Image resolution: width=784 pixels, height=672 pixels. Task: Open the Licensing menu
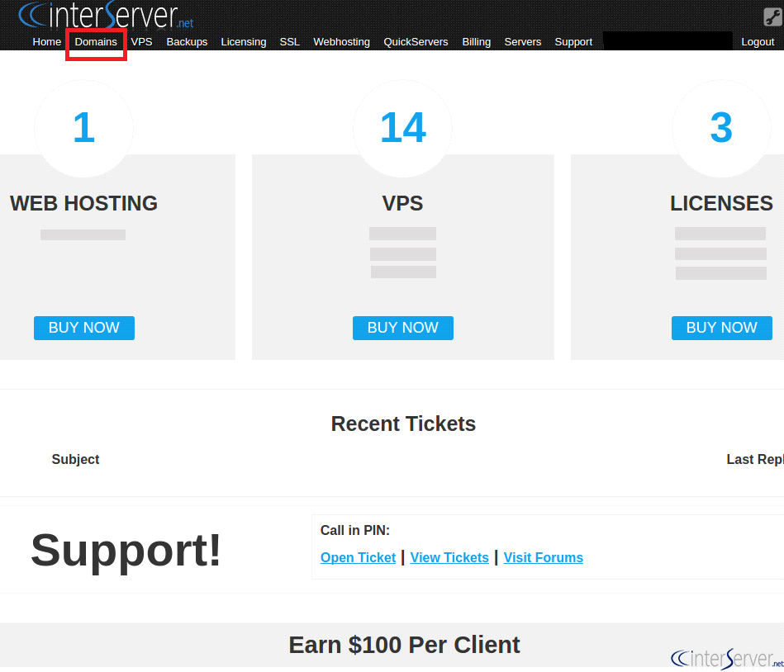[244, 42]
